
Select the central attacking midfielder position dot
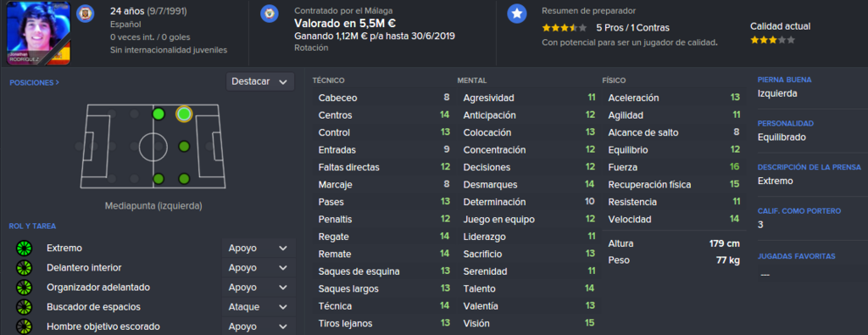(184, 147)
